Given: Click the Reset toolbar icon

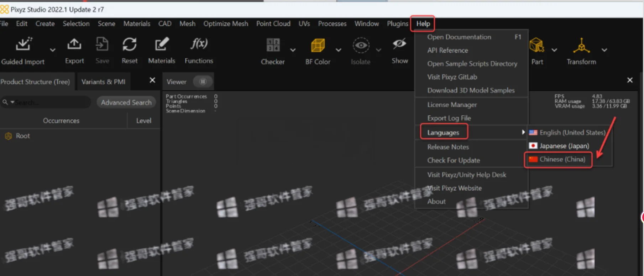Looking at the screenshot, I should click(130, 45).
